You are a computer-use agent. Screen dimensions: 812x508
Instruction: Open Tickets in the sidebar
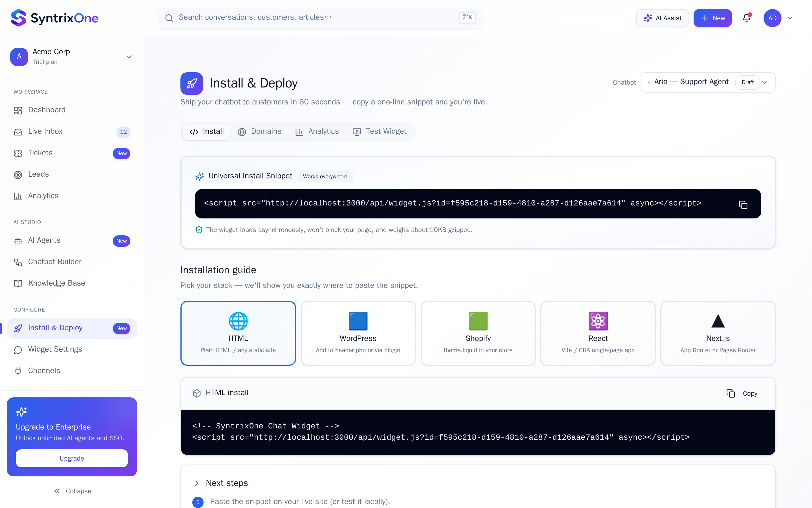pyautogui.click(x=72, y=153)
